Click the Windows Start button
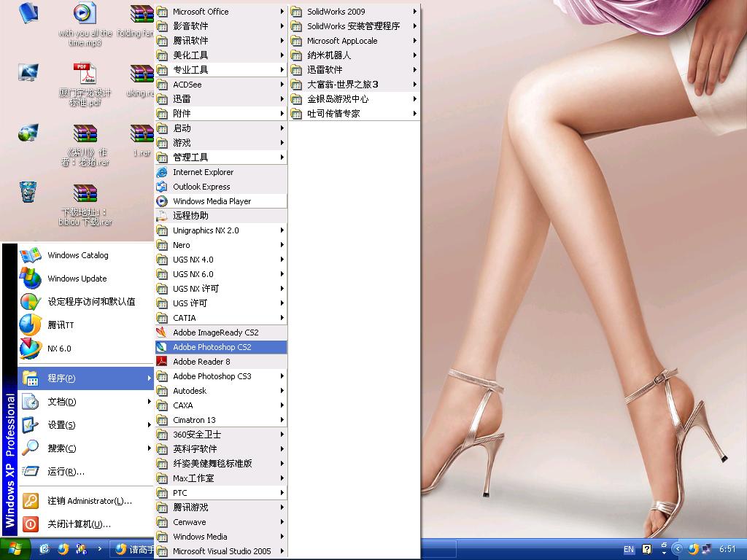 coord(15,550)
